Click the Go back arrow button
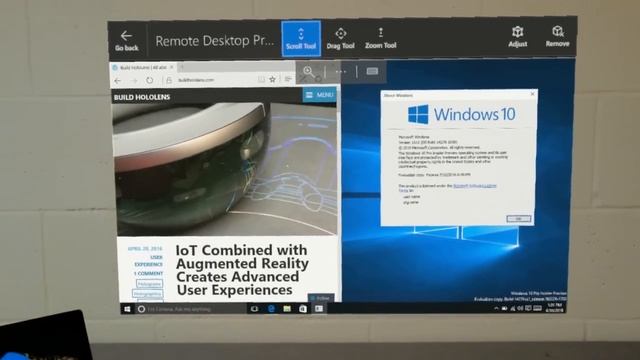The height and width of the screenshot is (360, 640). point(126,40)
